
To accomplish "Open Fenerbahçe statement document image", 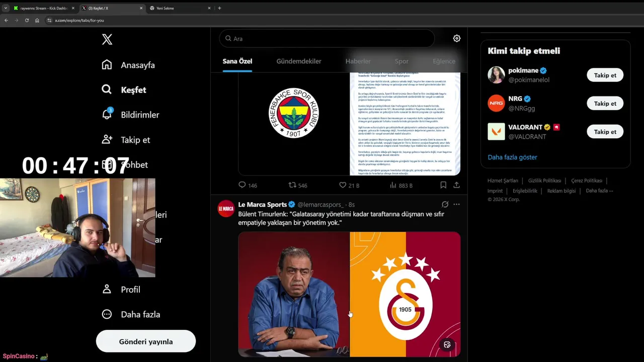I will (405, 124).
